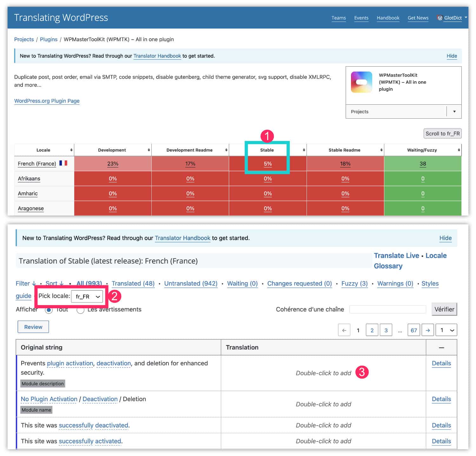Show Waiting (0) strings

pos(242,283)
